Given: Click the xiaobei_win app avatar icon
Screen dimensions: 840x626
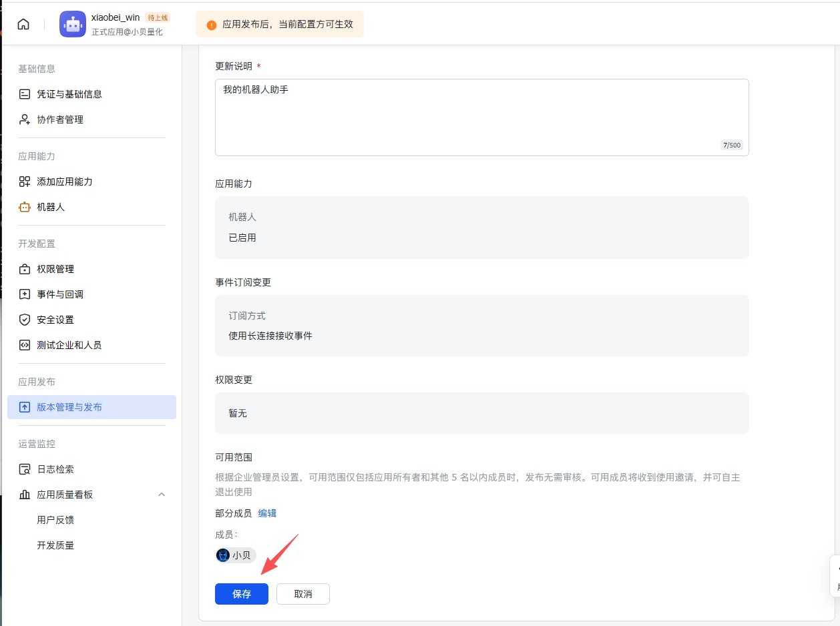Looking at the screenshot, I should 72,23.
